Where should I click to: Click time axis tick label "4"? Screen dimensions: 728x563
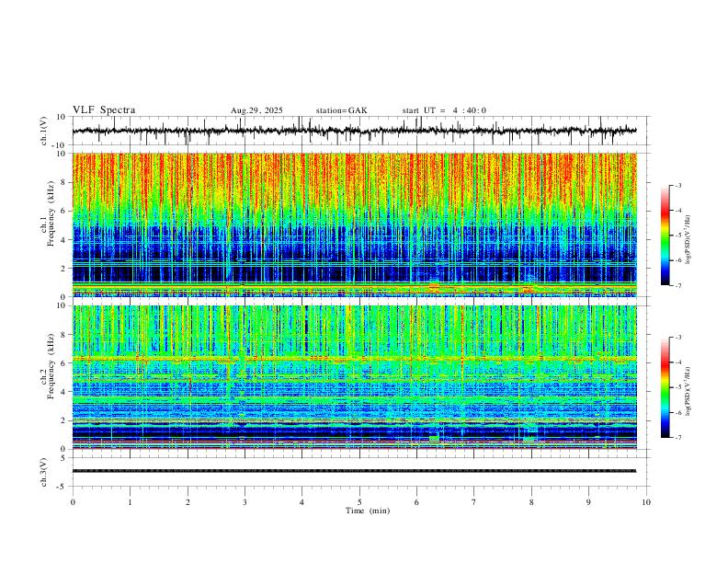click(x=302, y=502)
